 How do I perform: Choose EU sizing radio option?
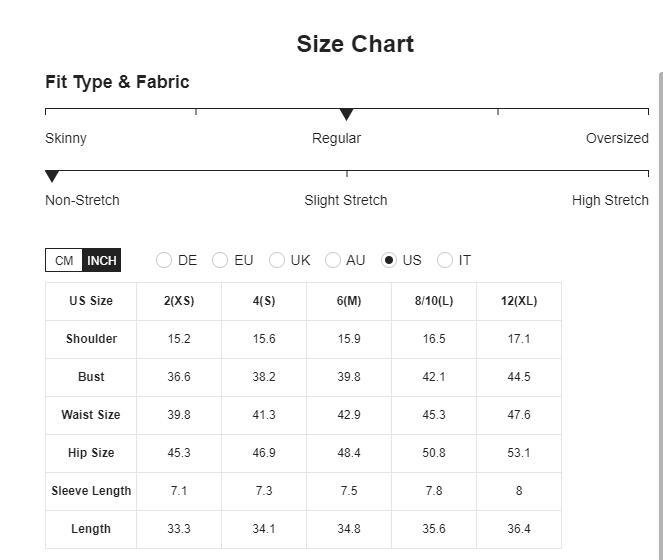220,260
